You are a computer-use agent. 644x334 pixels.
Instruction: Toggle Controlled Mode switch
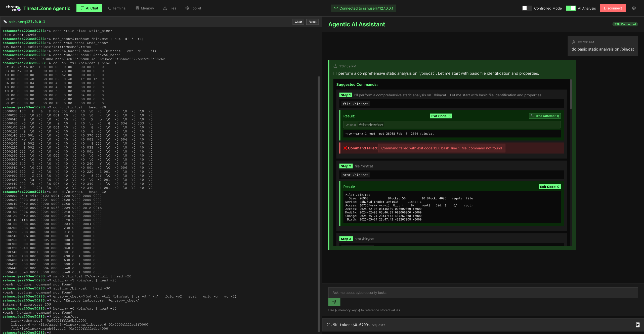[x=527, y=8]
